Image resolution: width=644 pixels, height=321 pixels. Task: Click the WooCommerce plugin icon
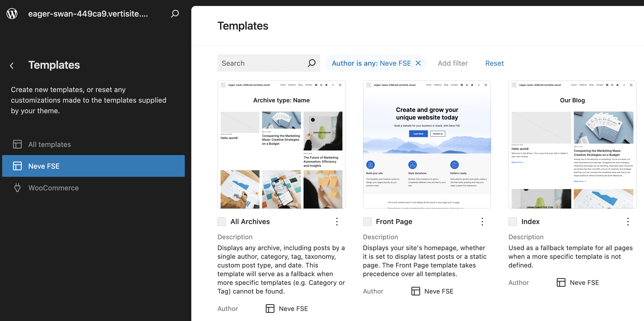pos(17,188)
